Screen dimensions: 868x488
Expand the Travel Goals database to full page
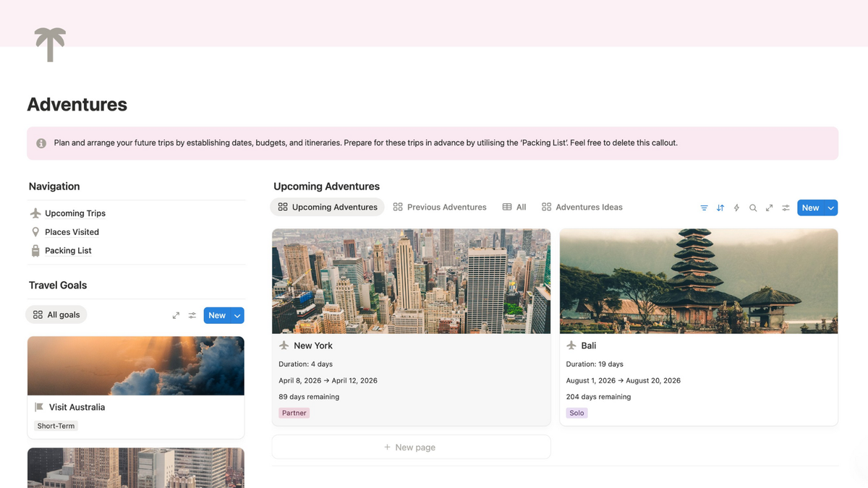(x=176, y=316)
